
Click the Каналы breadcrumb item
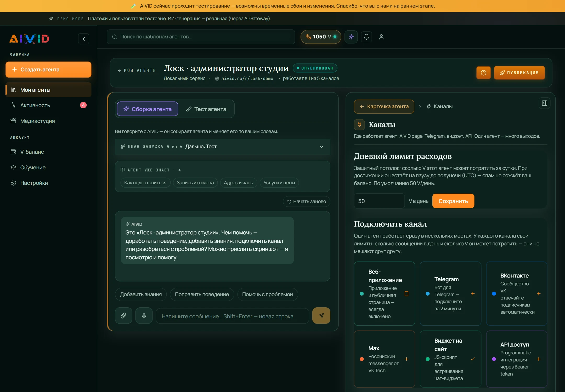[440, 107]
